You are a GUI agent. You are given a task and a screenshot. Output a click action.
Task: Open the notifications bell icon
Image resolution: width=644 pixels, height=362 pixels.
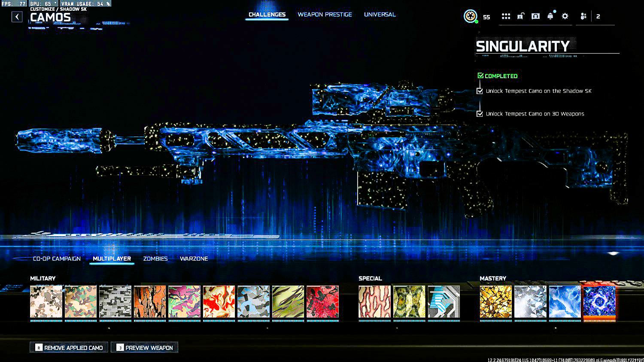[x=550, y=16]
